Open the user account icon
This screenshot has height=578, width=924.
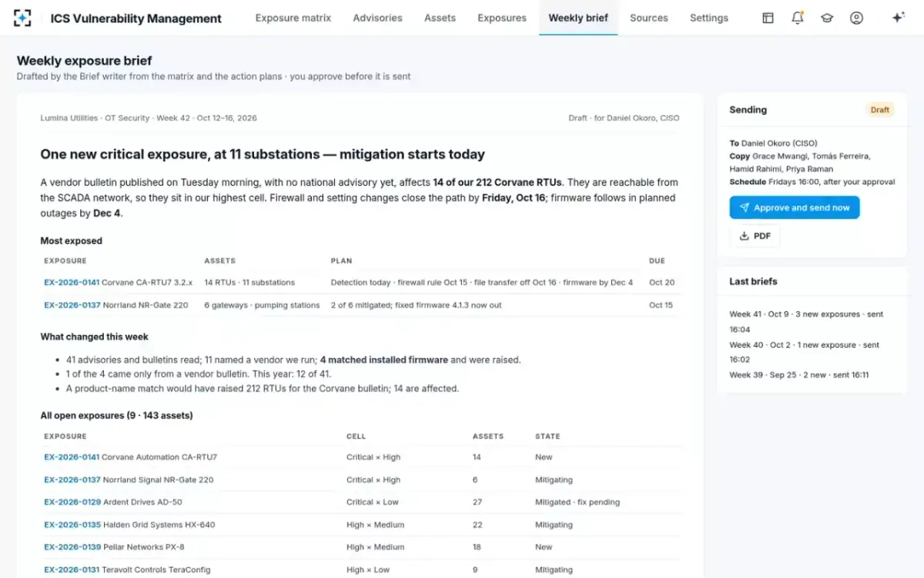click(x=856, y=18)
